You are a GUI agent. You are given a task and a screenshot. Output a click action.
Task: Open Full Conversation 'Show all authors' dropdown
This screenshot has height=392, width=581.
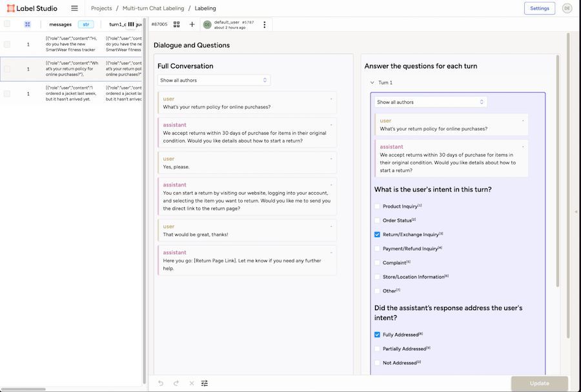(x=214, y=81)
